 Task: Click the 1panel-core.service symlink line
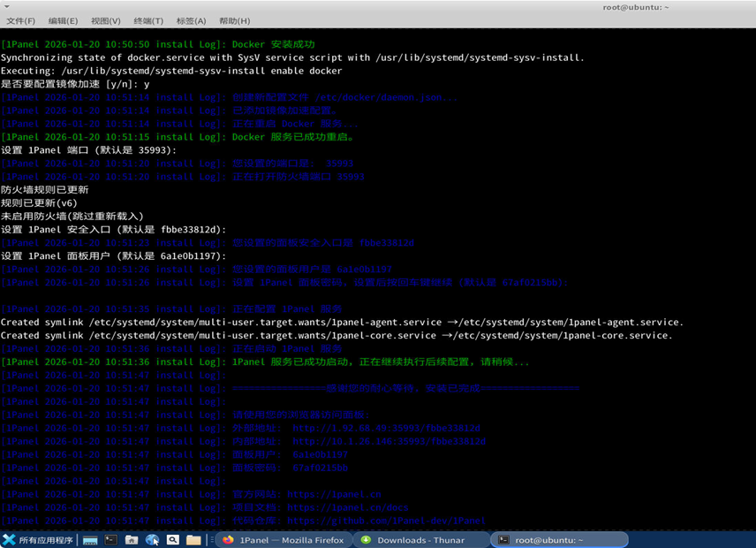coord(336,335)
